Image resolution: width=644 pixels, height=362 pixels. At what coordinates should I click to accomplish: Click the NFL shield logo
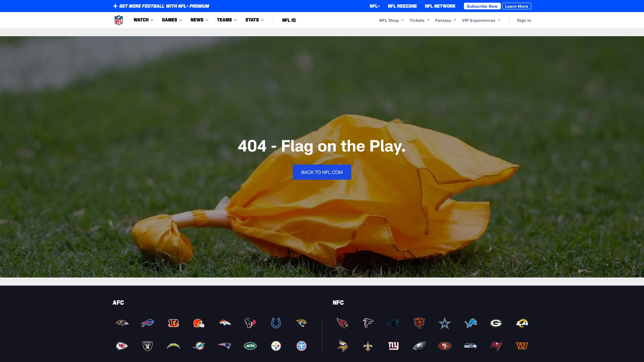pos(119,20)
